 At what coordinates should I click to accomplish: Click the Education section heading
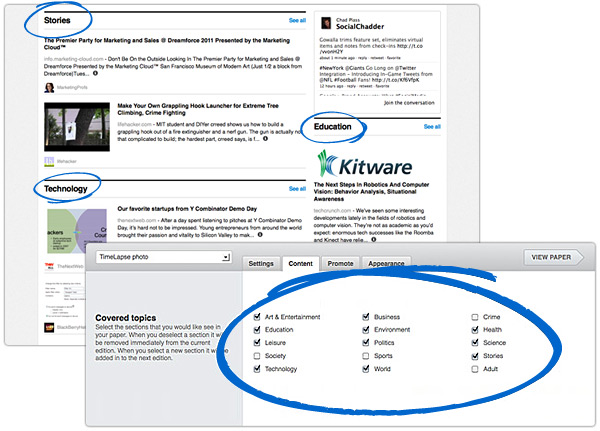click(x=333, y=127)
